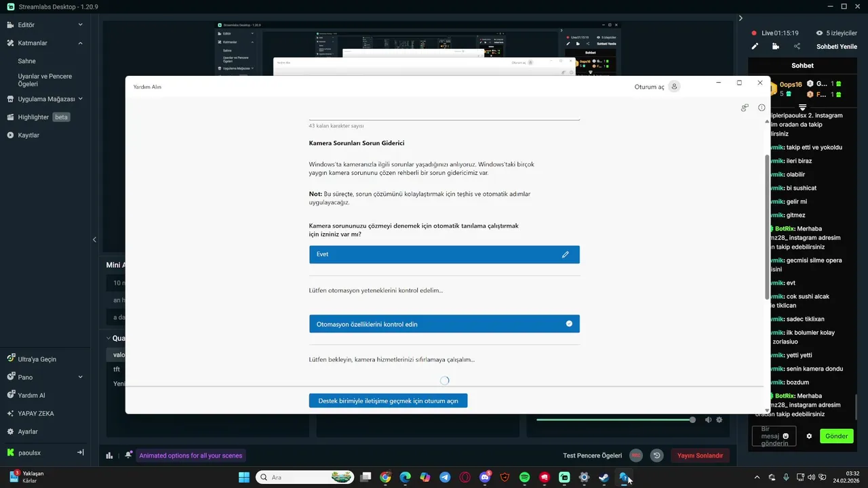Click Sohbeti Yenile to refresh chat

(x=837, y=47)
